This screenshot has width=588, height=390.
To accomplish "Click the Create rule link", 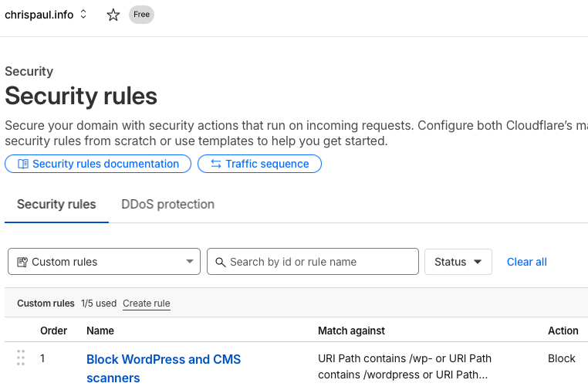I will click(x=146, y=304).
